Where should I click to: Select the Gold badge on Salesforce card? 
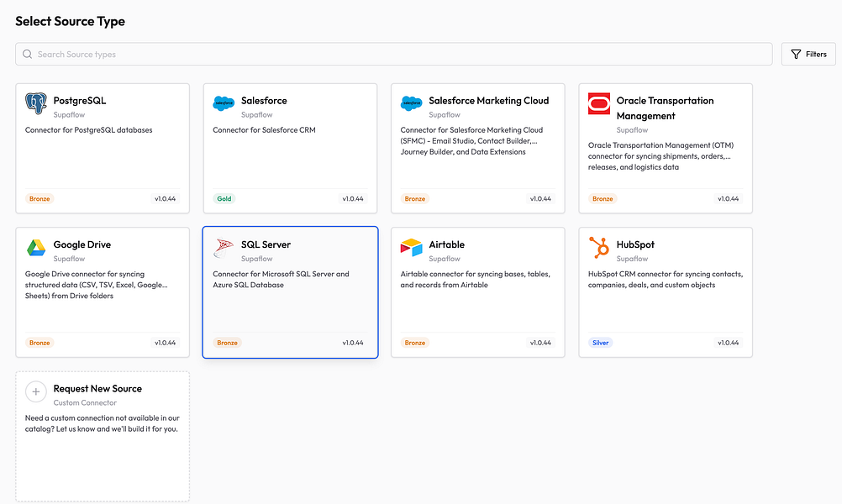pos(224,198)
